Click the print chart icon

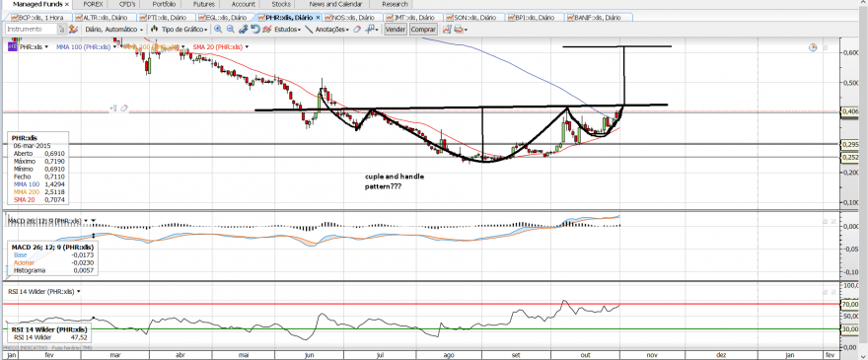459,29
